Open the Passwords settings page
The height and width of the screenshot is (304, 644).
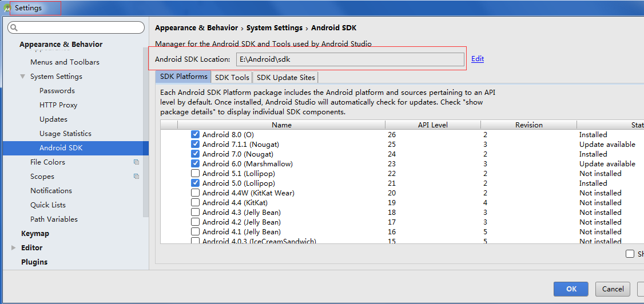[x=57, y=91]
